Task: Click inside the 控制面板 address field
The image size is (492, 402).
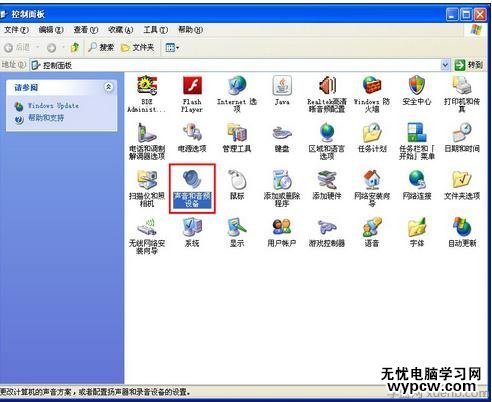Action: click(235, 65)
